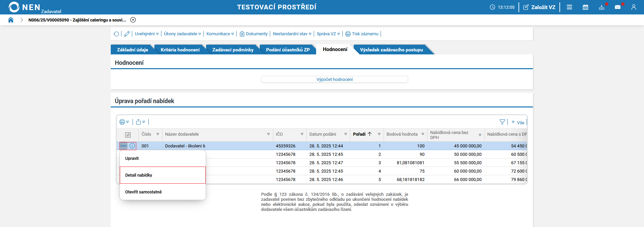This screenshot has width=644, height=227.
Task: Click Bodová hodnota column header
Action: [402, 134]
